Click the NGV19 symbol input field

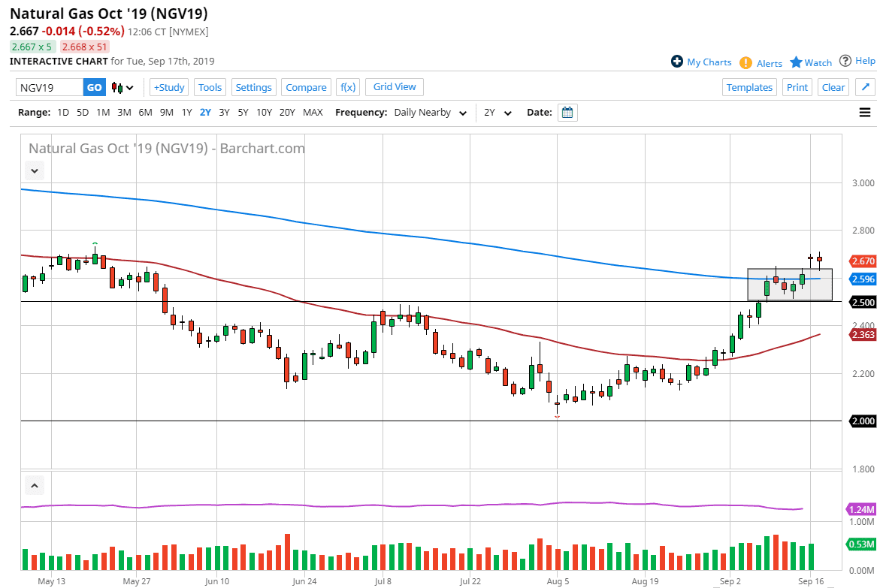coord(50,88)
